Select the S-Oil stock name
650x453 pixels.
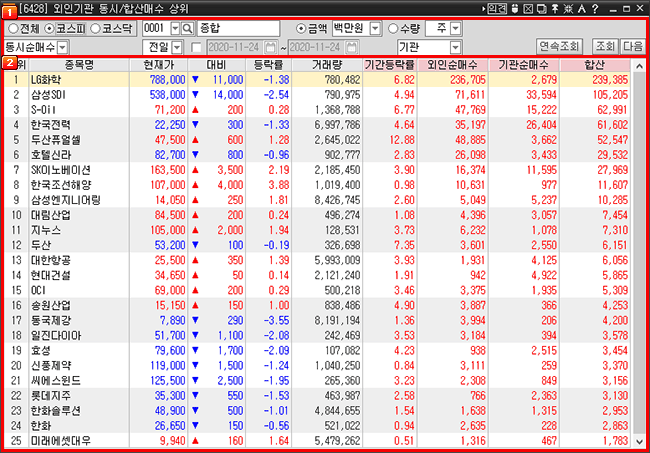[44, 110]
